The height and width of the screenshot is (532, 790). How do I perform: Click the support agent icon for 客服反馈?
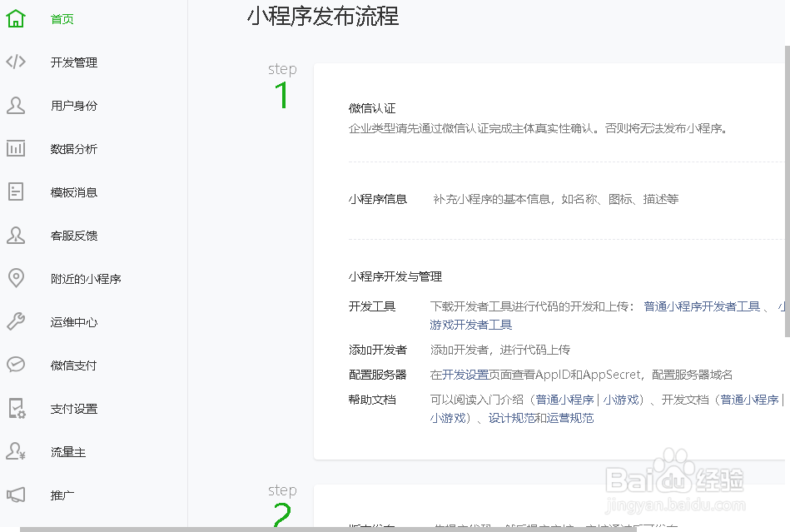[x=16, y=236]
